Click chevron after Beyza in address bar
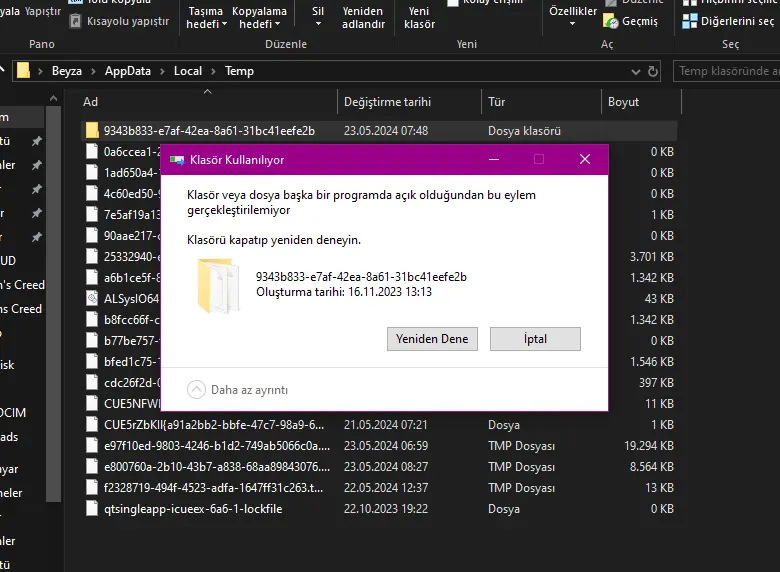780x572 pixels. coord(93,72)
